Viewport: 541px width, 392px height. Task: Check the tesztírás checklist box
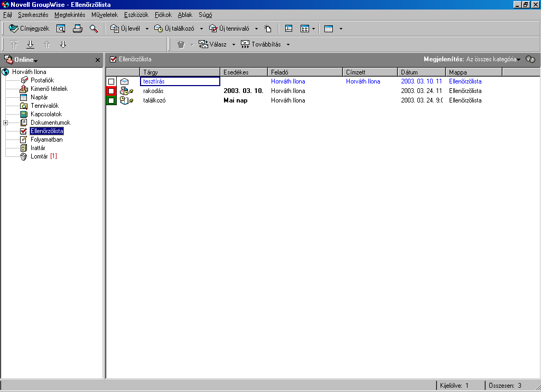coord(111,81)
